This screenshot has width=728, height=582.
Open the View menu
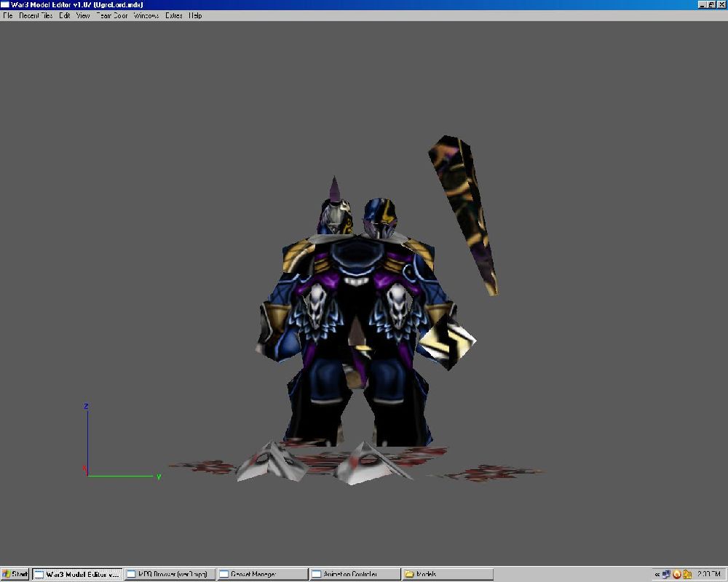[83, 15]
